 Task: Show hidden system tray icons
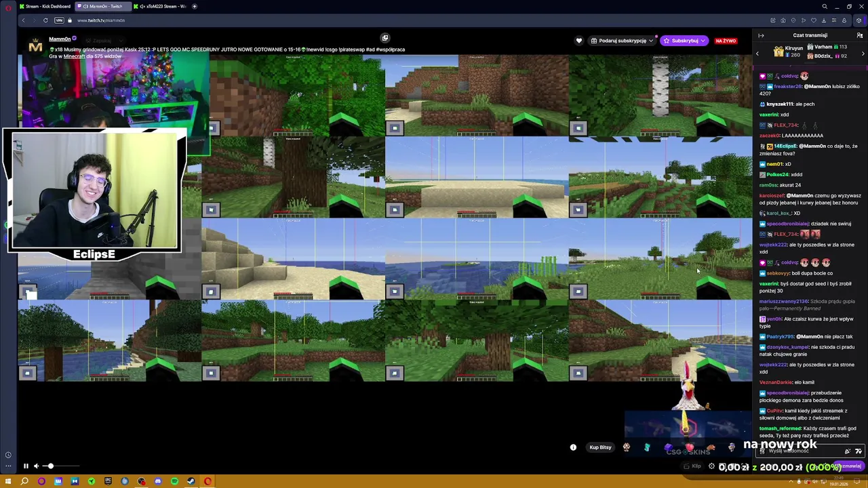[x=791, y=481]
